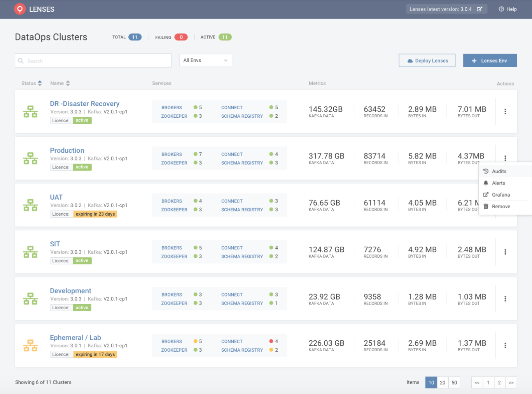Sort clusters by Status column arrows
This screenshot has width=532, height=394.
pyautogui.click(x=40, y=83)
